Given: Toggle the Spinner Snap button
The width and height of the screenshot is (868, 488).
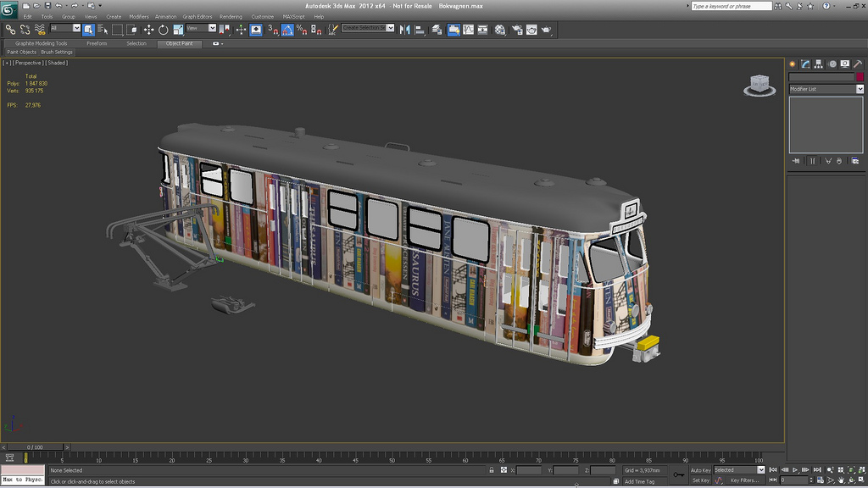Looking at the screenshot, I should pos(316,30).
